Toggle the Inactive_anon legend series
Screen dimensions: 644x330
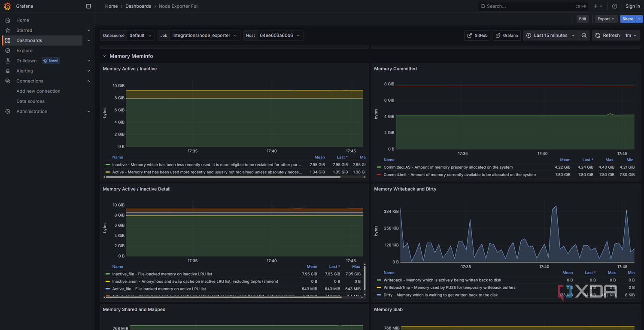pyautogui.click(x=195, y=282)
